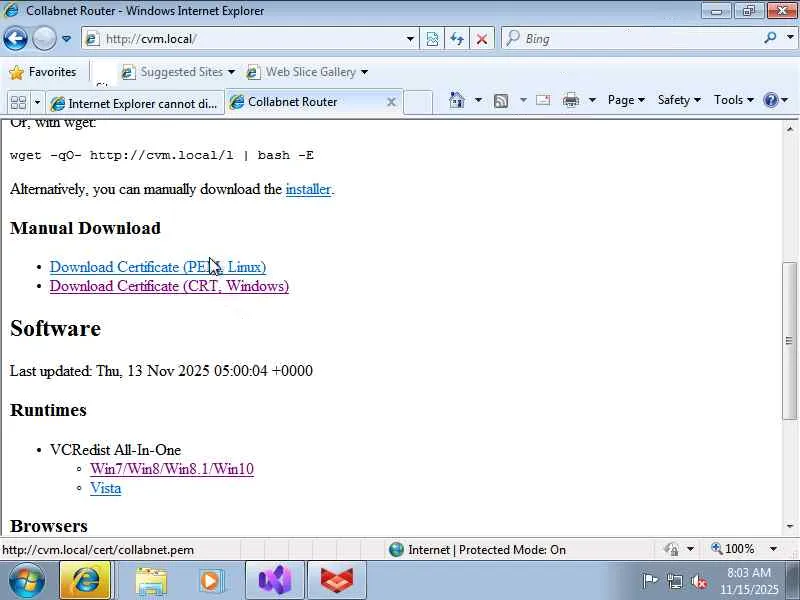Image resolution: width=800 pixels, height=600 pixels.
Task: Expand the Home button dropdown arrow
Action: (x=478, y=100)
